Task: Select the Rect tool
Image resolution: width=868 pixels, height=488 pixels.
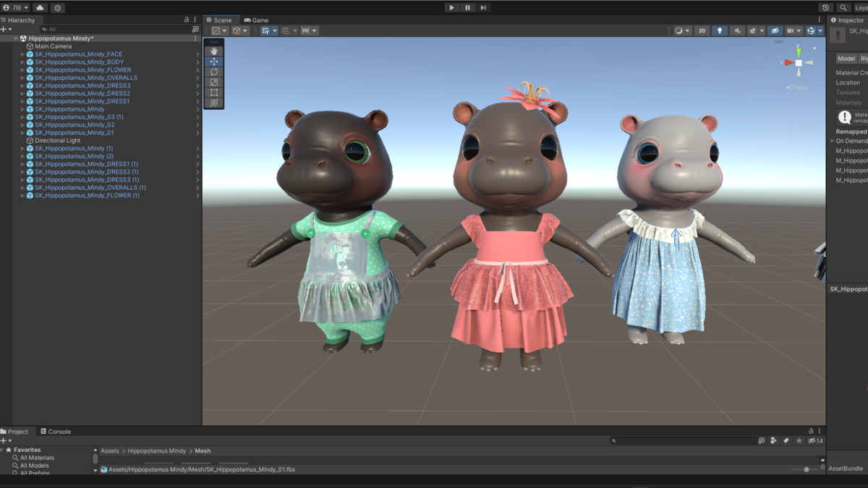Action: 214,93
